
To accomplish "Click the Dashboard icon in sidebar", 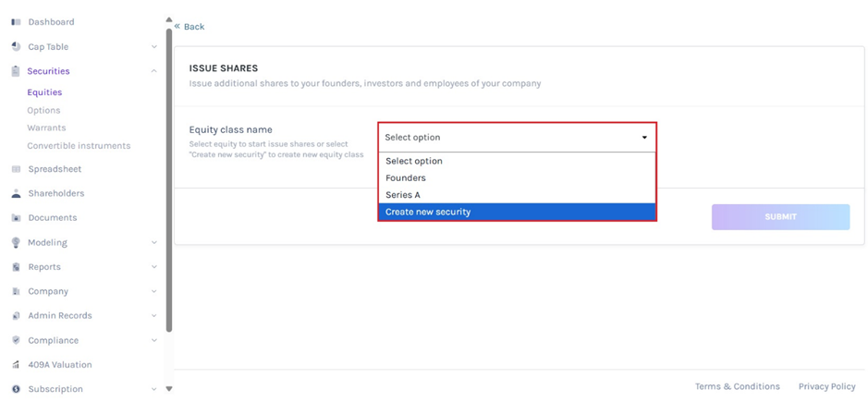I will pos(16,22).
